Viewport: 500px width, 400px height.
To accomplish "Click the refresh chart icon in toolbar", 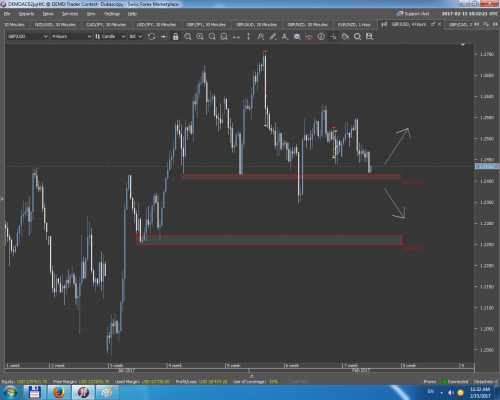I will click(x=151, y=37).
